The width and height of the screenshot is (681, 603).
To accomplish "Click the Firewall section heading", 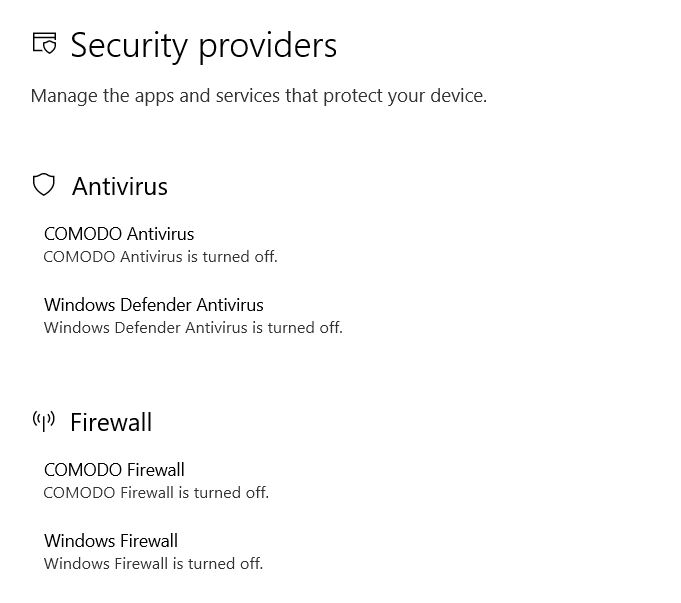I will [x=111, y=423].
